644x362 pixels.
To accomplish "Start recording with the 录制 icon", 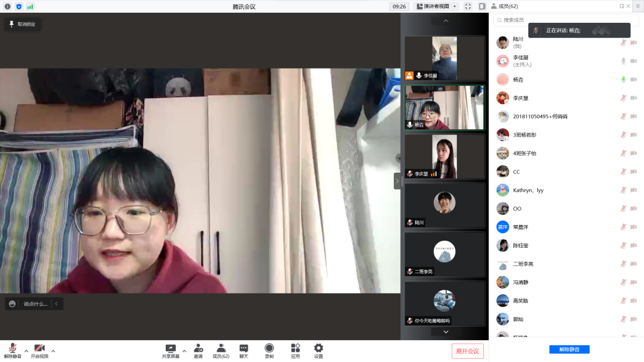I will pyautogui.click(x=269, y=351).
